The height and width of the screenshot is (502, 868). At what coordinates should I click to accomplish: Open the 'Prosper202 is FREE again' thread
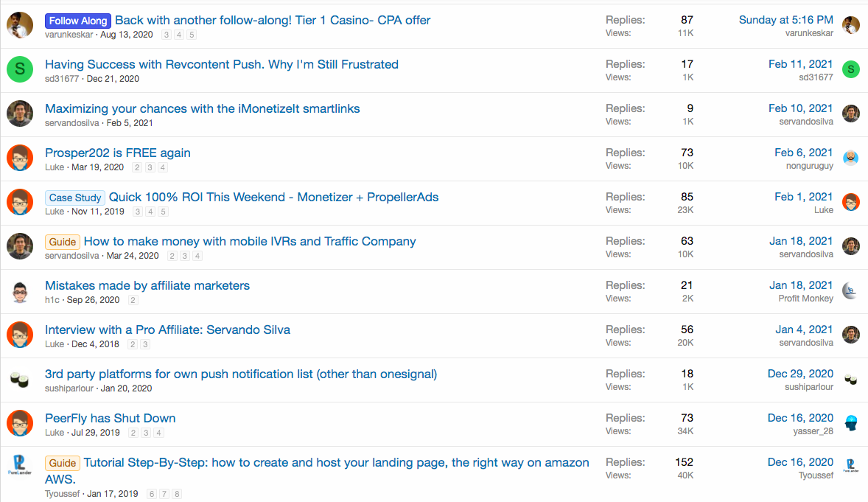click(118, 153)
